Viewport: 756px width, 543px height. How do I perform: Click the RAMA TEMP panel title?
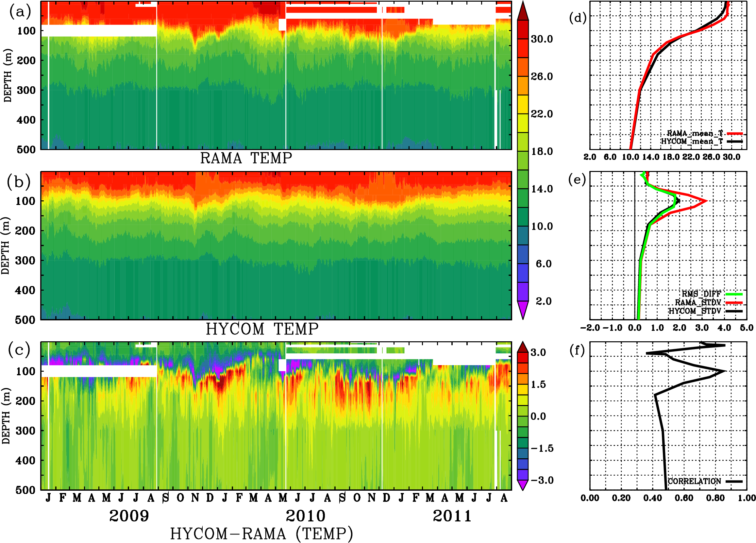pyautogui.click(x=246, y=158)
